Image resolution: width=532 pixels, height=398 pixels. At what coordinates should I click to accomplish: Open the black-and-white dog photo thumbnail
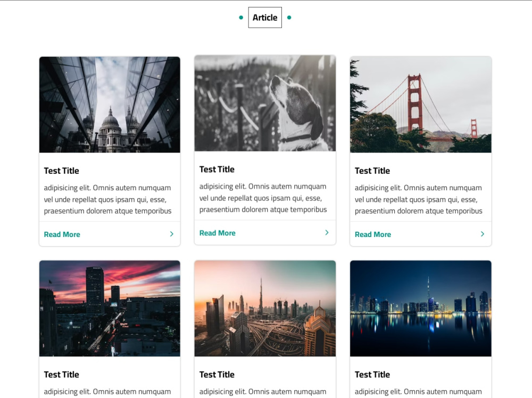[x=265, y=104]
